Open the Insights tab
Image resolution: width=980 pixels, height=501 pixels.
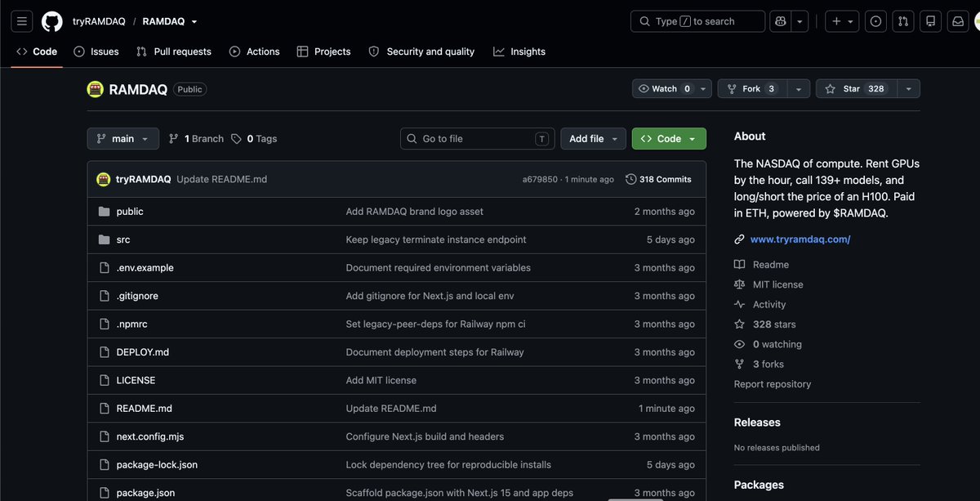pos(519,51)
